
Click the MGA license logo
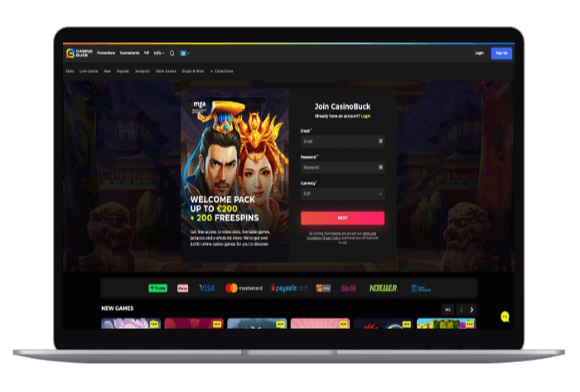tap(199, 106)
